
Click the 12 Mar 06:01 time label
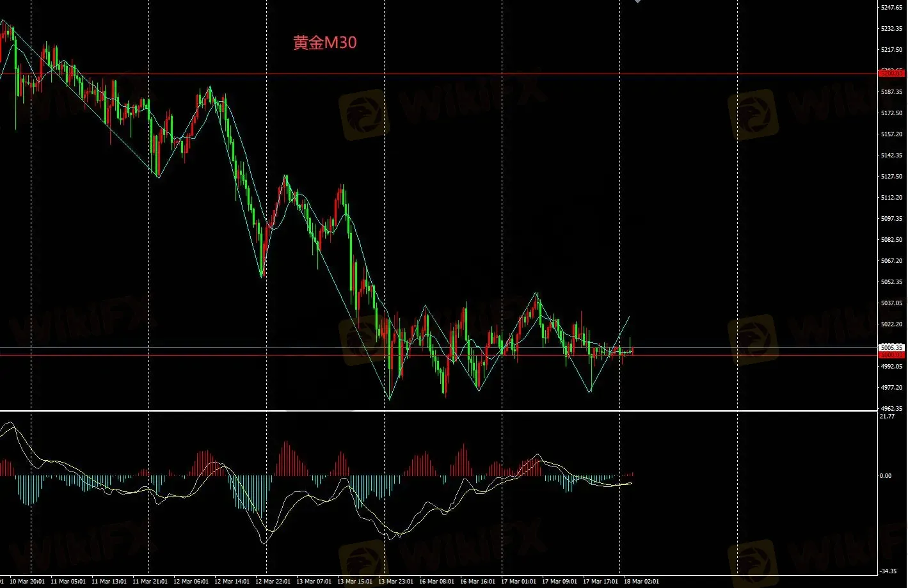pyautogui.click(x=191, y=582)
